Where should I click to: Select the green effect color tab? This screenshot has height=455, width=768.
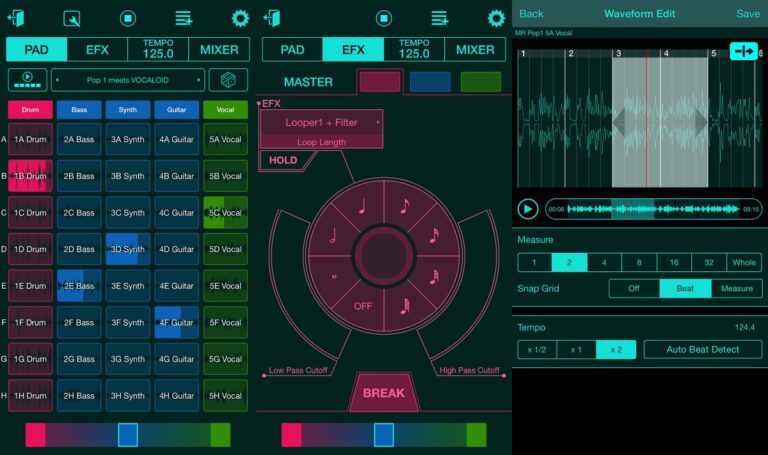[x=480, y=82]
